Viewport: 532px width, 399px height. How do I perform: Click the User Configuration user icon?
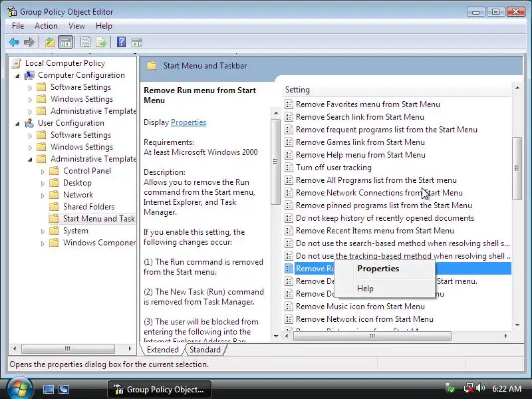29,123
